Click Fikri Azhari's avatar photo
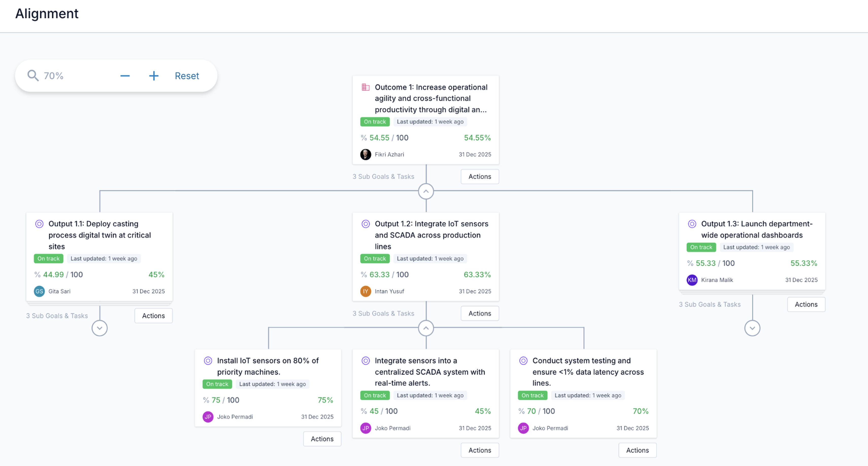The image size is (868, 466). 365,155
